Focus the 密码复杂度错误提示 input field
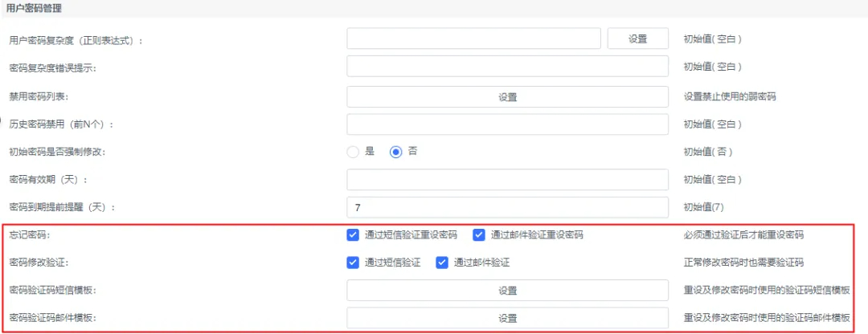This screenshot has height=334, width=868. tap(508, 67)
